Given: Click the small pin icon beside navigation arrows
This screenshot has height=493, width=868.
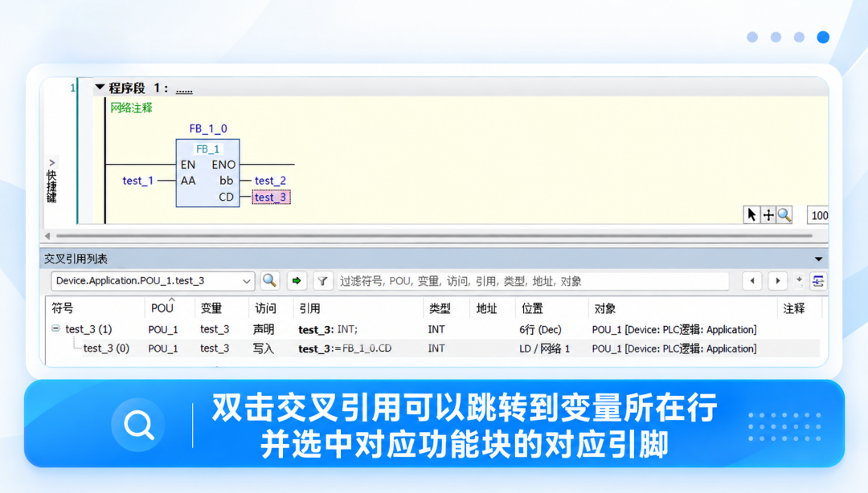Looking at the screenshot, I should [799, 280].
